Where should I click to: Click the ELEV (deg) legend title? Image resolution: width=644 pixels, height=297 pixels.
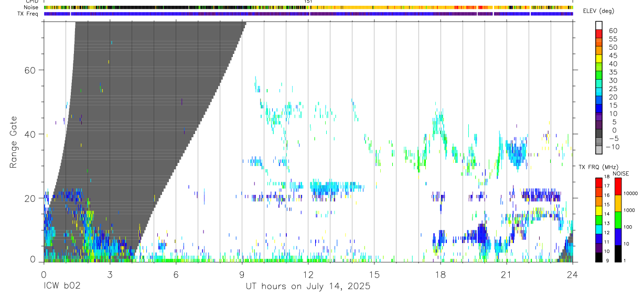point(598,11)
